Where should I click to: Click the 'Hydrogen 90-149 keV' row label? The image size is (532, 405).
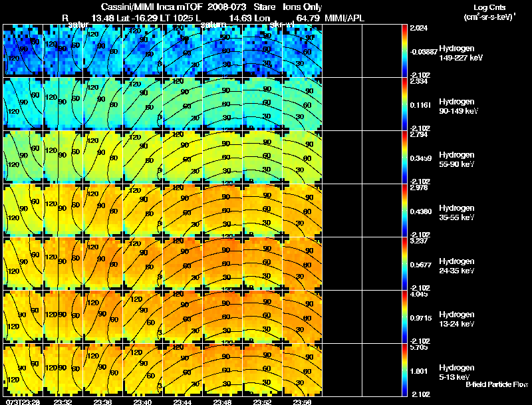[459, 106]
